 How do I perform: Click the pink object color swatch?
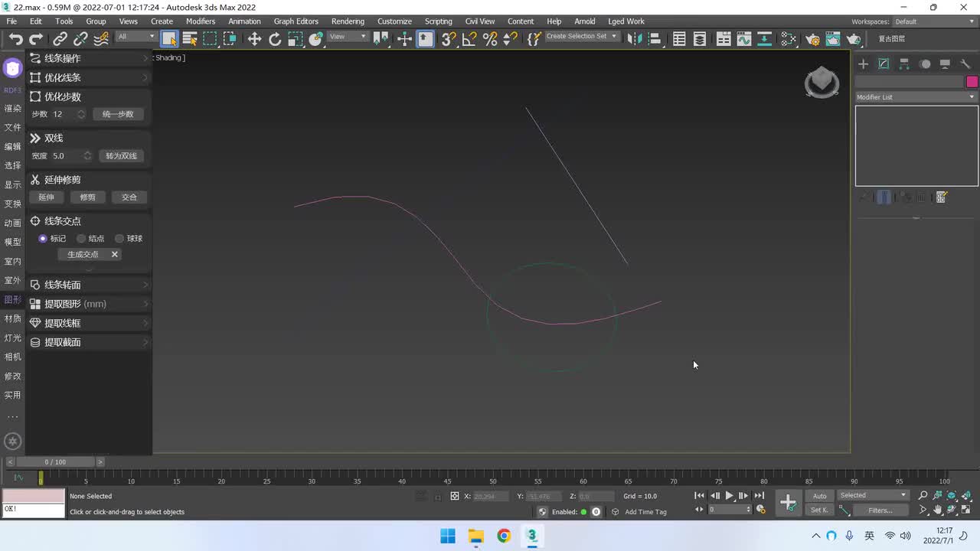[x=972, y=82]
